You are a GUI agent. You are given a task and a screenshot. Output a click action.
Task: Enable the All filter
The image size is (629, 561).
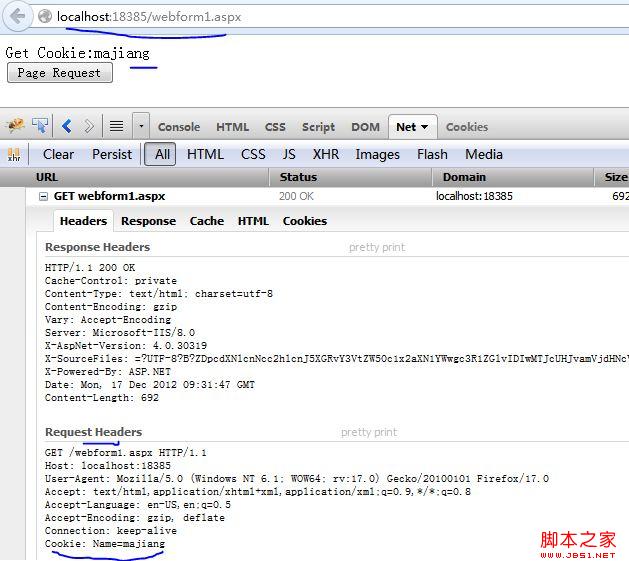tap(161, 154)
